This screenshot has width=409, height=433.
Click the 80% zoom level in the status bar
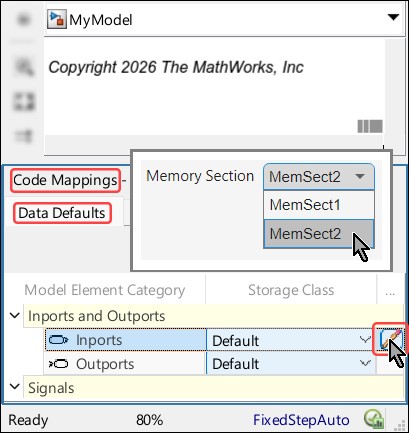click(149, 420)
